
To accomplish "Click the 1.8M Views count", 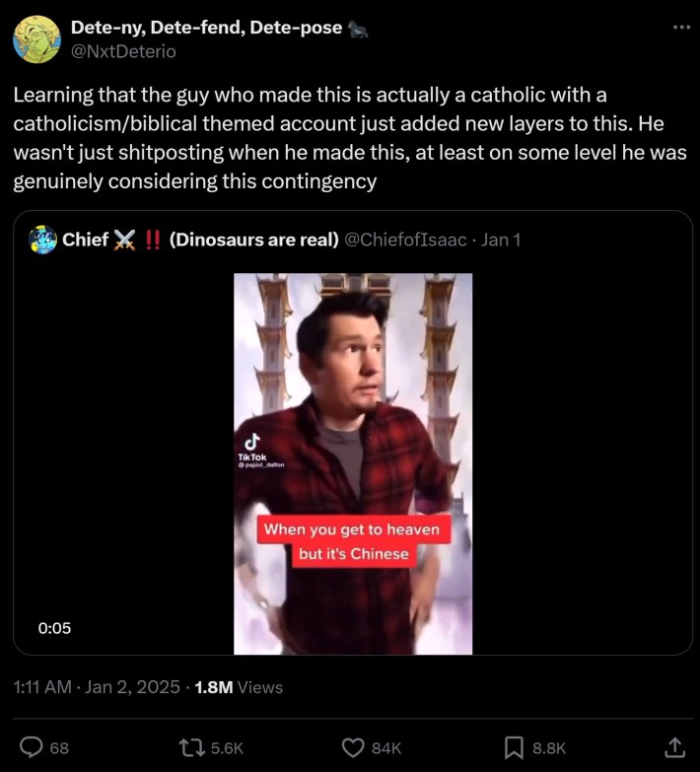I will [239, 687].
